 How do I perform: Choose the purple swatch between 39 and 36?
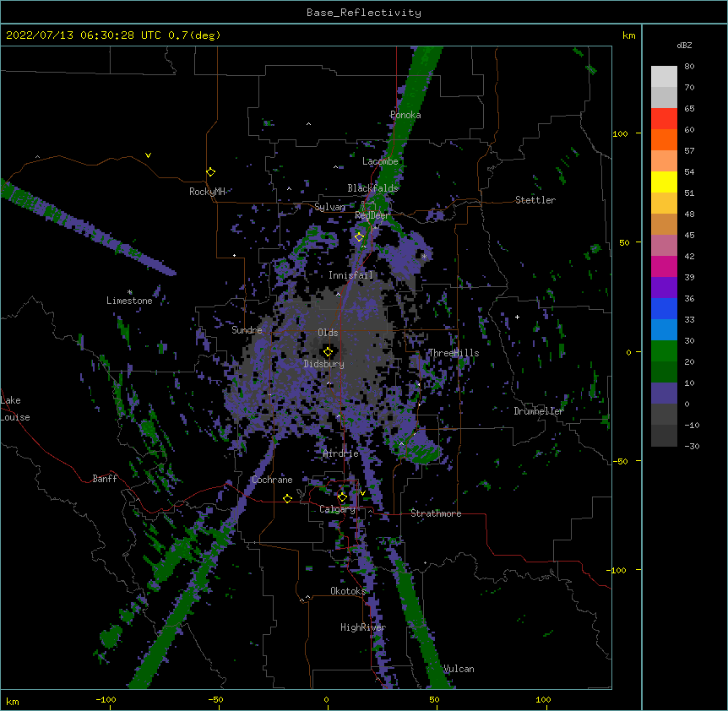pyautogui.click(x=664, y=287)
